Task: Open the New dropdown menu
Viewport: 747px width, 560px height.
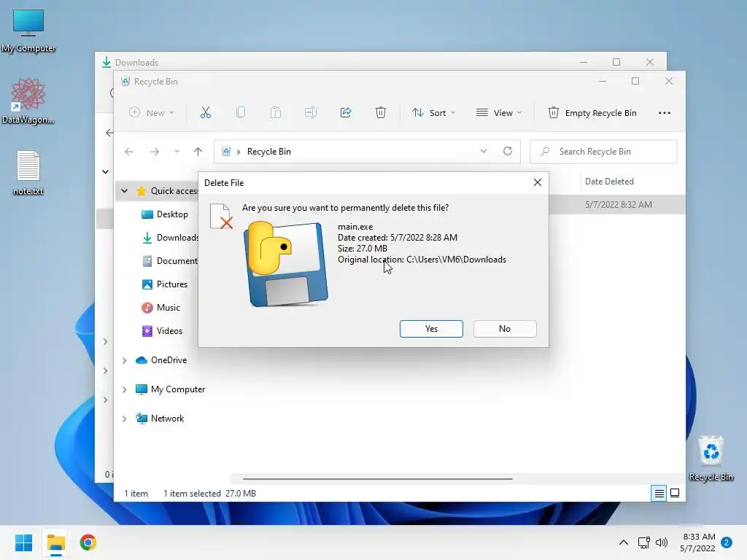Action: tap(152, 113)
